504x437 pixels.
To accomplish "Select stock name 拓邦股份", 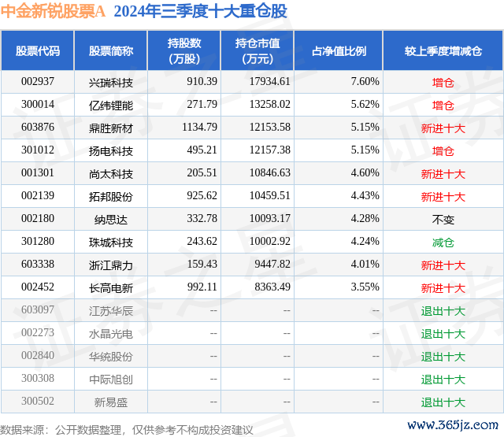I will pyautogui.click(x=111, y=197).
